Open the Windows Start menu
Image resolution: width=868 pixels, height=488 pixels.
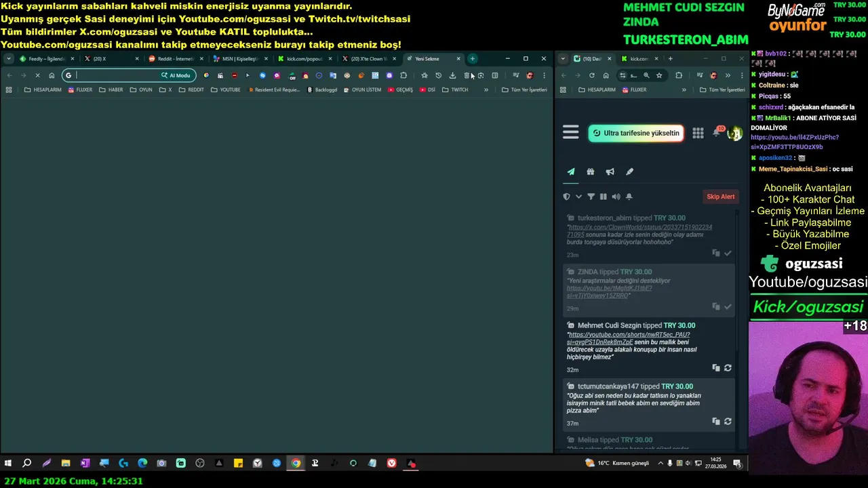click(8, 464)
